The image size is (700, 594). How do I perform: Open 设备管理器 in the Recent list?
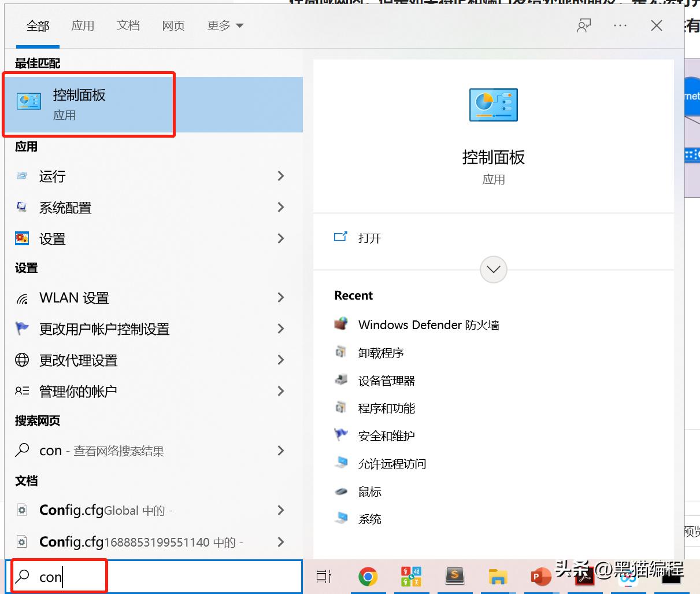click(385, 380)
